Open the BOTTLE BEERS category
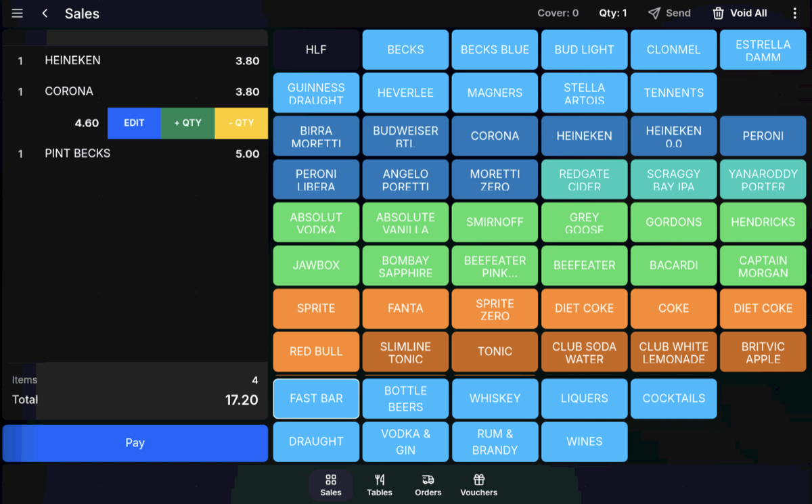 pos(405,398)
